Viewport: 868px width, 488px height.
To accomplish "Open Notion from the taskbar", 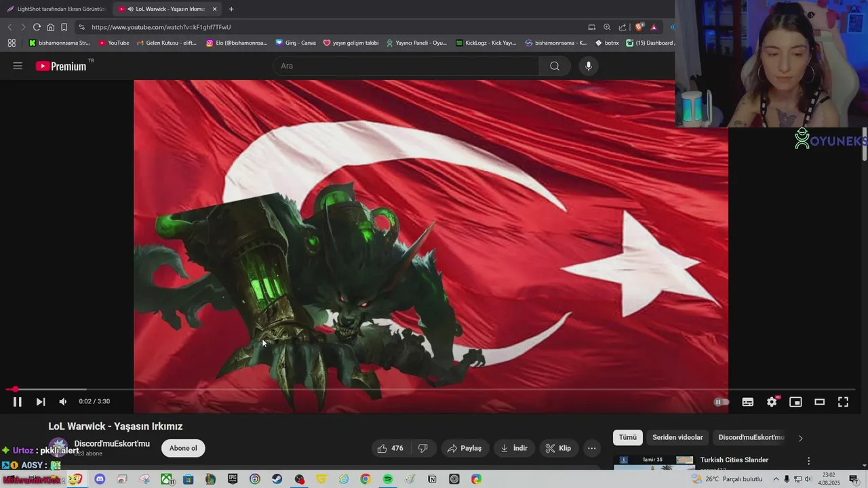I will [x=432, y=479].
